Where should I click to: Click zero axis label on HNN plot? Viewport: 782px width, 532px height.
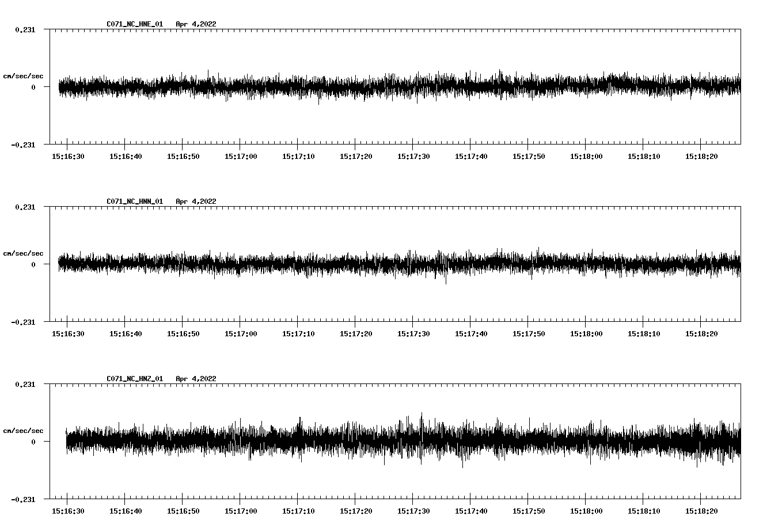(x=33, y=265)
